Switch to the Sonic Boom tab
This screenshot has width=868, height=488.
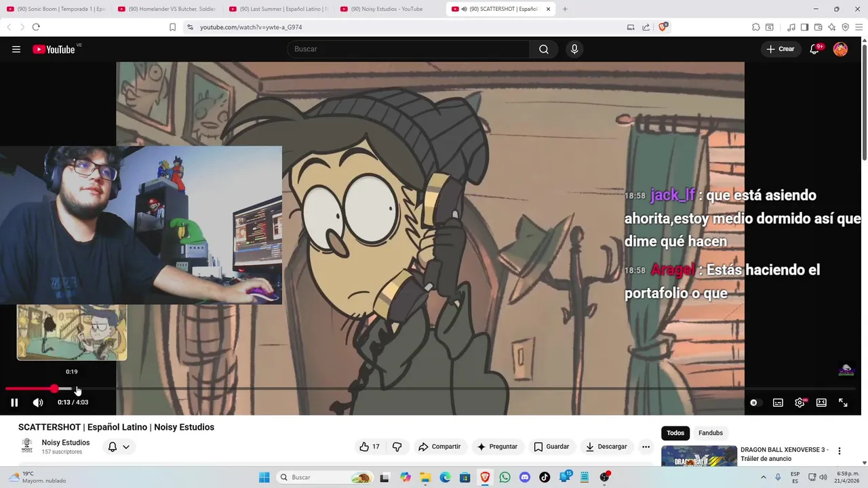[56, 9]
